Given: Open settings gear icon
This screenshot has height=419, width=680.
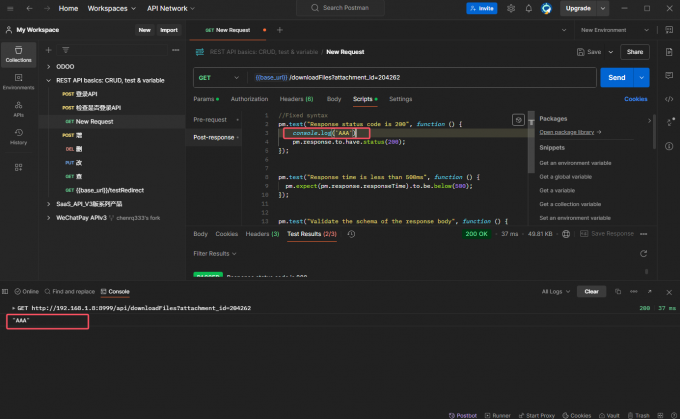Looking at the screenshot, I should 511,8.
